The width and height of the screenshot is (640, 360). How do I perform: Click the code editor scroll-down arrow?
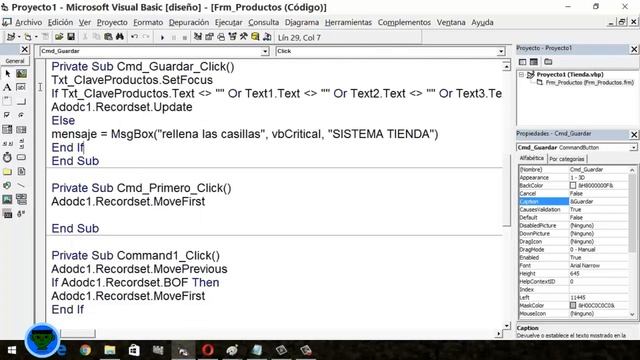[x=507, y=325]
